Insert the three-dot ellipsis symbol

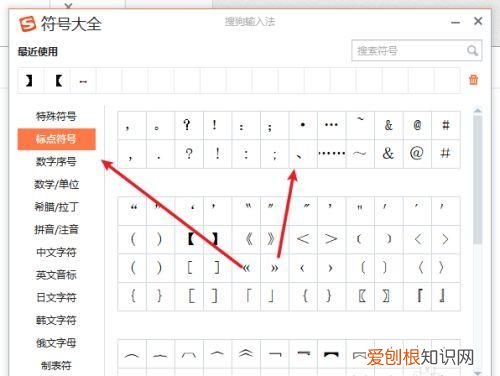point(331,126)
